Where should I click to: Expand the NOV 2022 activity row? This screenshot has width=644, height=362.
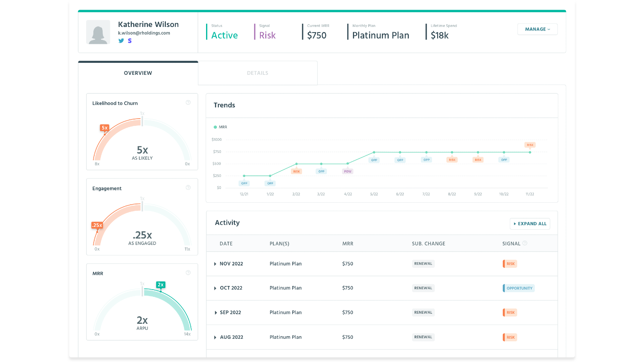[x=215, y=264]
